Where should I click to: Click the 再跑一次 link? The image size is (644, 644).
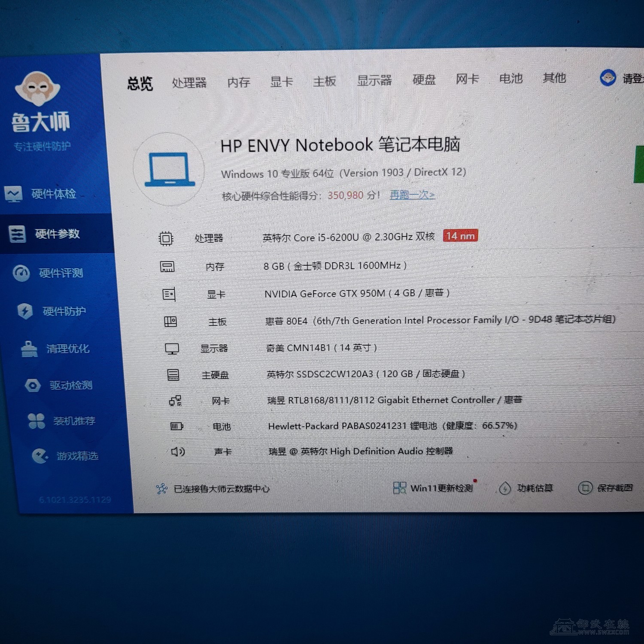click(x=412, y=195)
